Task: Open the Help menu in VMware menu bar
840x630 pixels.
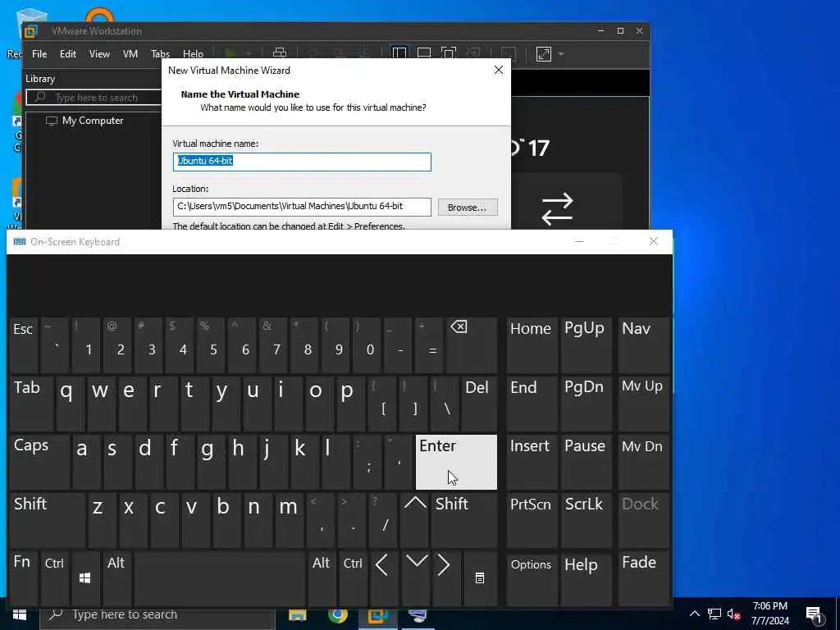Action: click(193, 54)
